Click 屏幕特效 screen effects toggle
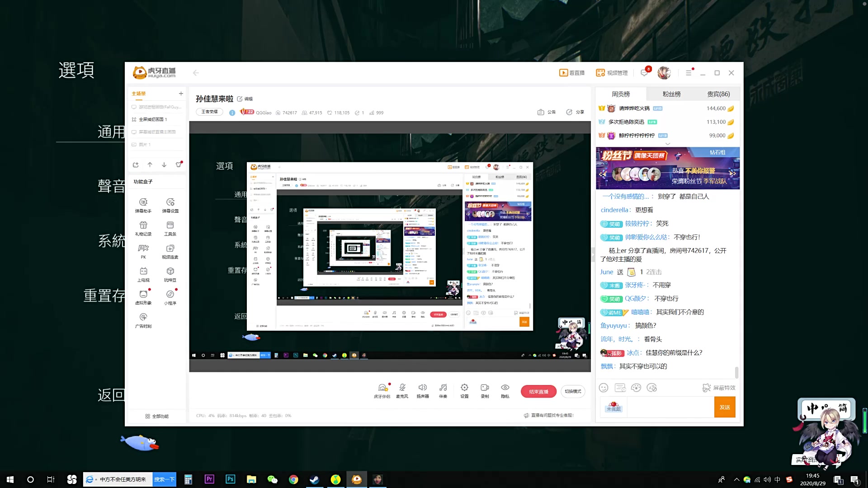868x488 pixels. (x=715, y=387)
